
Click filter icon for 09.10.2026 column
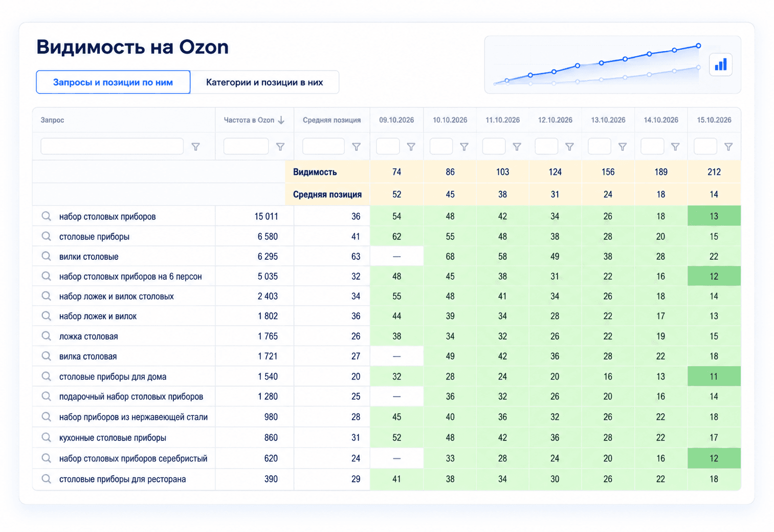tap(411, 147)
